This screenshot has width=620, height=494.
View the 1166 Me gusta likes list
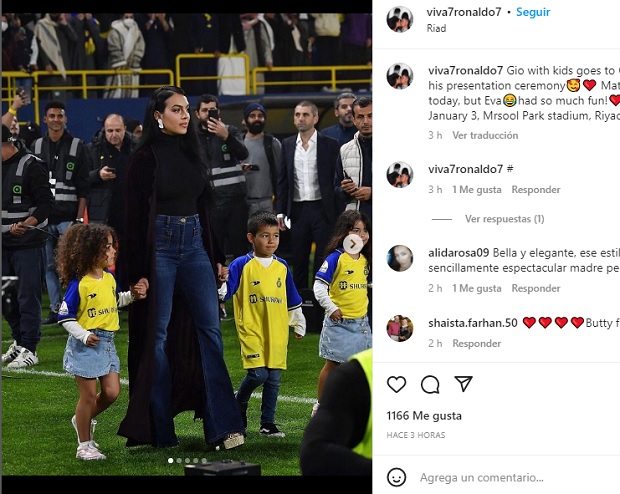pos(424,416)
